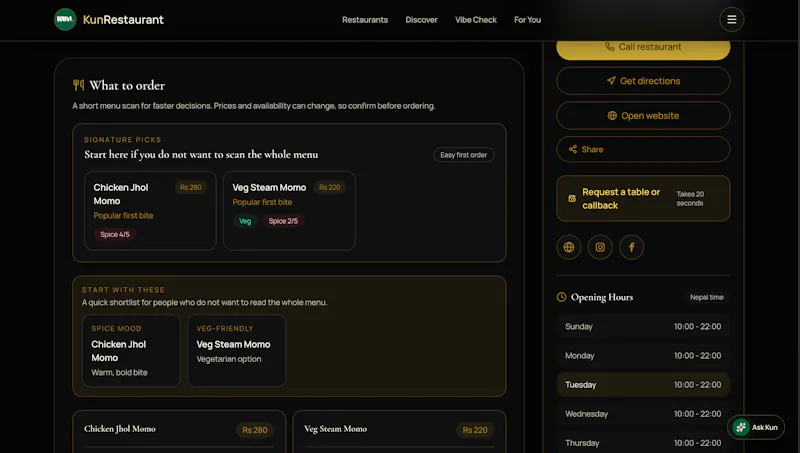The image size is (800, 453).
Task: Click the Thursday opening hours row
Action: point(643,443)
